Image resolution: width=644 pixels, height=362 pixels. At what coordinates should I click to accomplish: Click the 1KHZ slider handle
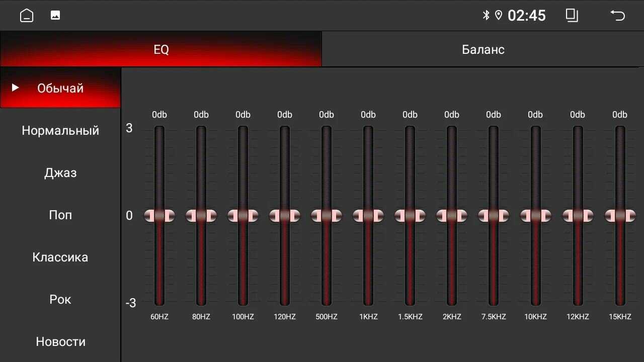pyautogui.click(x=368, y=216)
